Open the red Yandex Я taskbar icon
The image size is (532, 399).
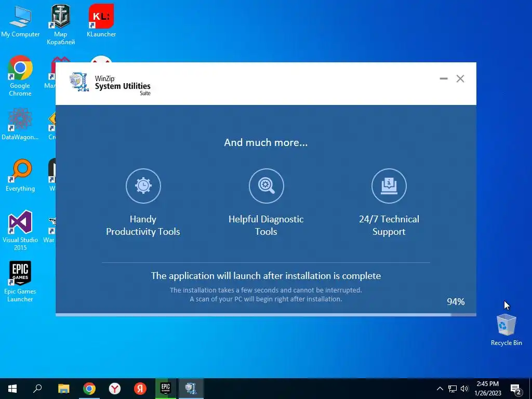click(140, 389)
